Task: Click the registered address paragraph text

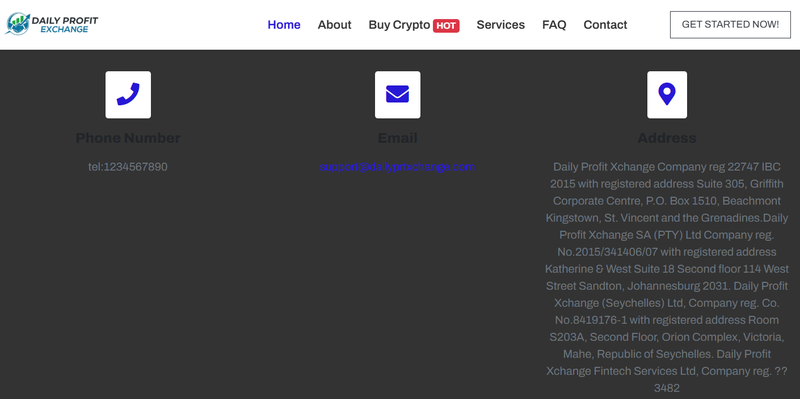Action: (x=667, y=278)
